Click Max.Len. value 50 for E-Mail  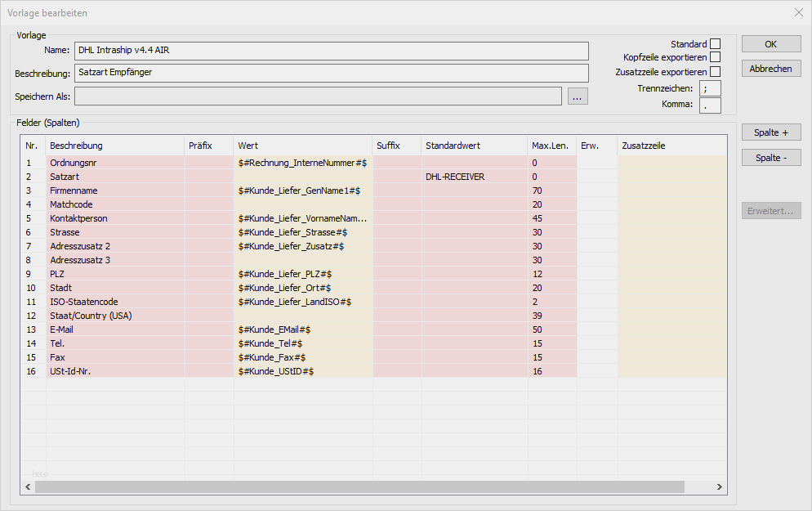point(552,329)
